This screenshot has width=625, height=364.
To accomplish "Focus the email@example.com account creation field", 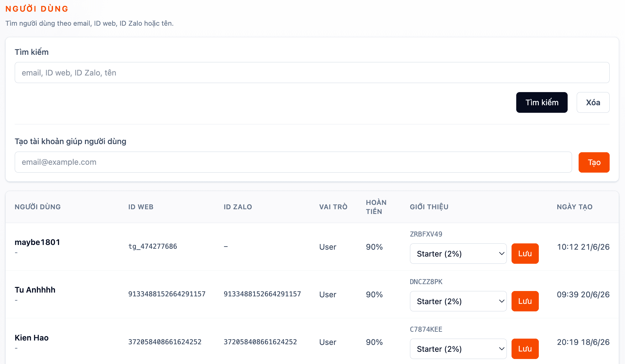I will click(x=293, y=162).
